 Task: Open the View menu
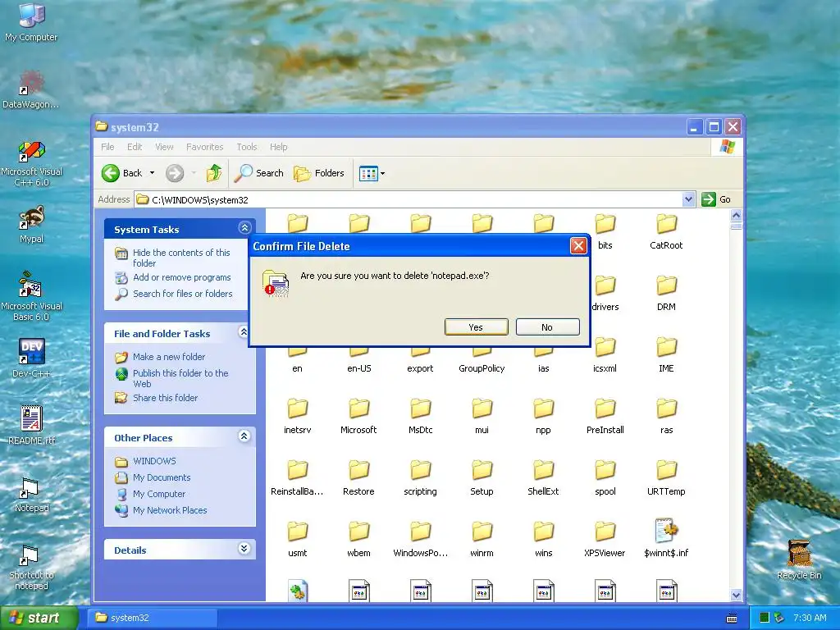164,147
